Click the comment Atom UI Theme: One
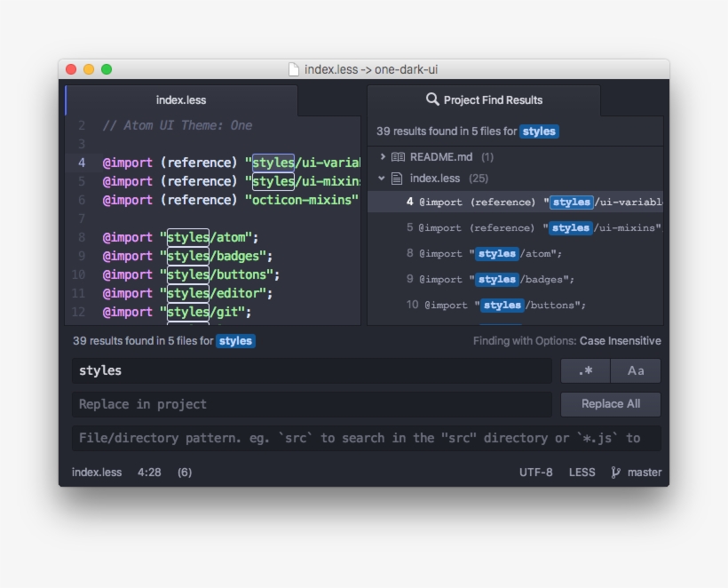The height and width of the screenshot is (588, 728). [x=178, y=125]
